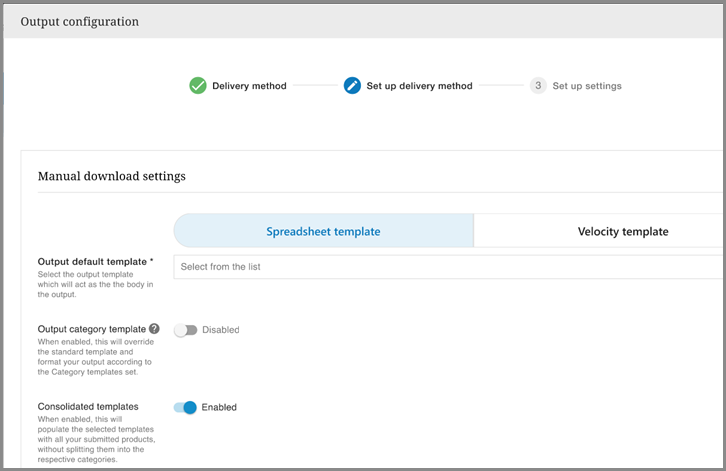This screenshot has height=471, width=726.
Task: Select the Set up delivery method step label
Action: [419, 86]
